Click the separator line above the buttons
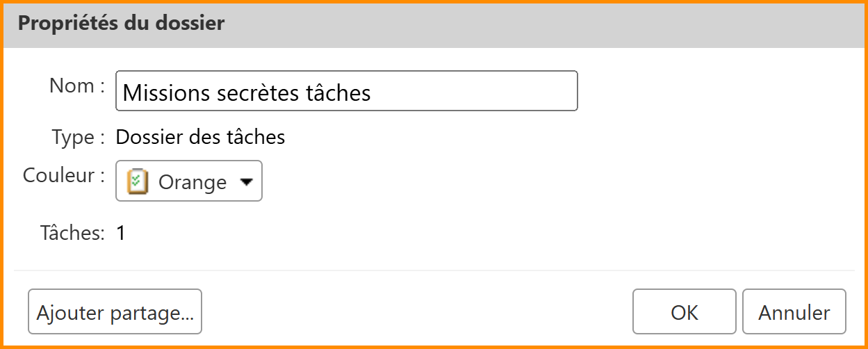The width and height of the screenshot is (868, 349). click(434, 270)
